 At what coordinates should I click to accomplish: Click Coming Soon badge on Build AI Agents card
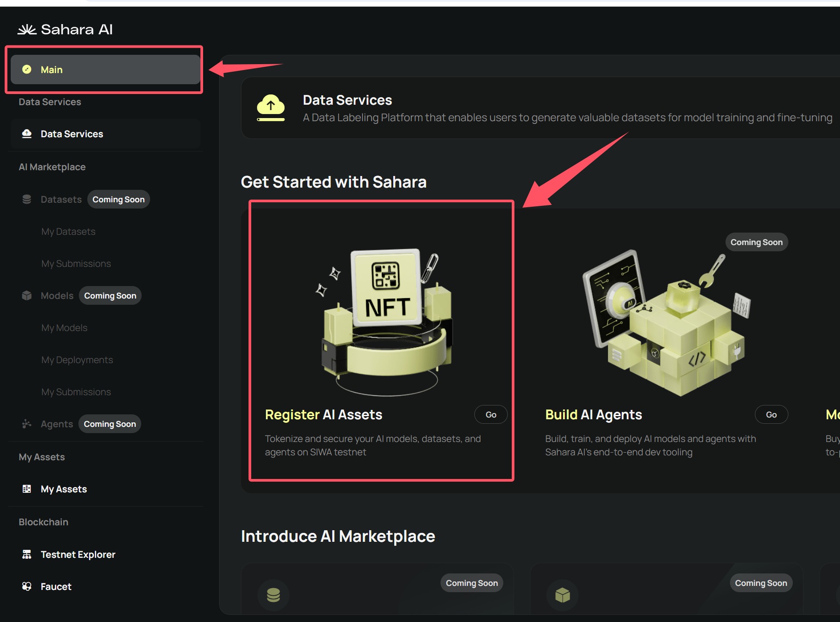[756, 242]
